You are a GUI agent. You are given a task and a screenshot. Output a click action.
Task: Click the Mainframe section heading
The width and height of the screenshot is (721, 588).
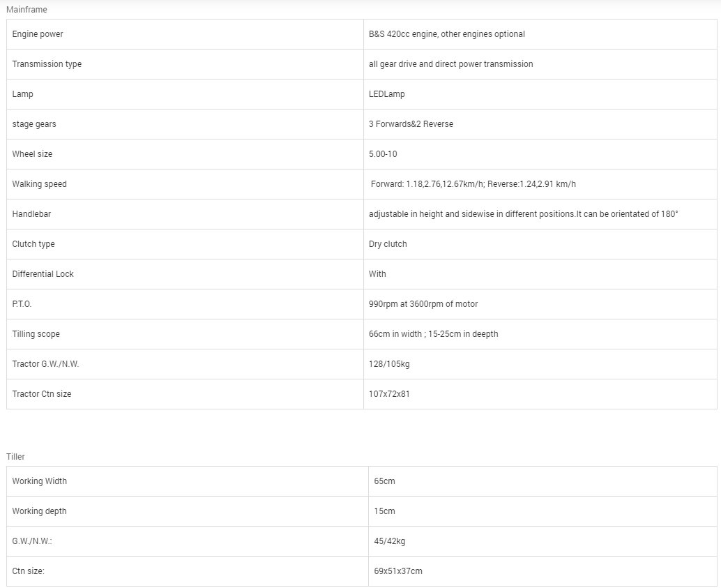coord(27,10)
